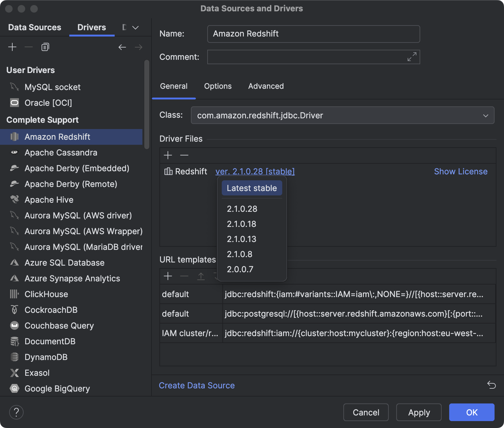
Task: Add a driver file with the plus icon
Action: [168, 155]
